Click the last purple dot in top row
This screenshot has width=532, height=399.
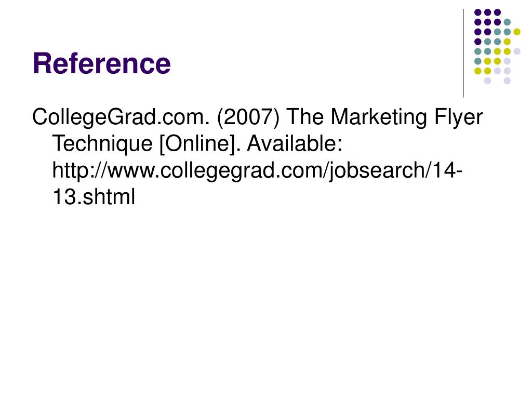tap(497, 12)
